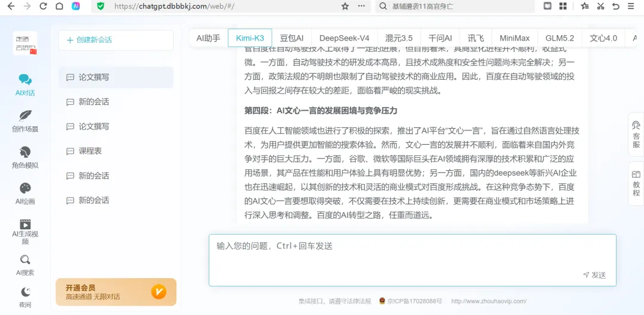This screenshot has width=644, height=315.
Task: Click the AI assistant icon beside home
Action: tap(76, 6)
